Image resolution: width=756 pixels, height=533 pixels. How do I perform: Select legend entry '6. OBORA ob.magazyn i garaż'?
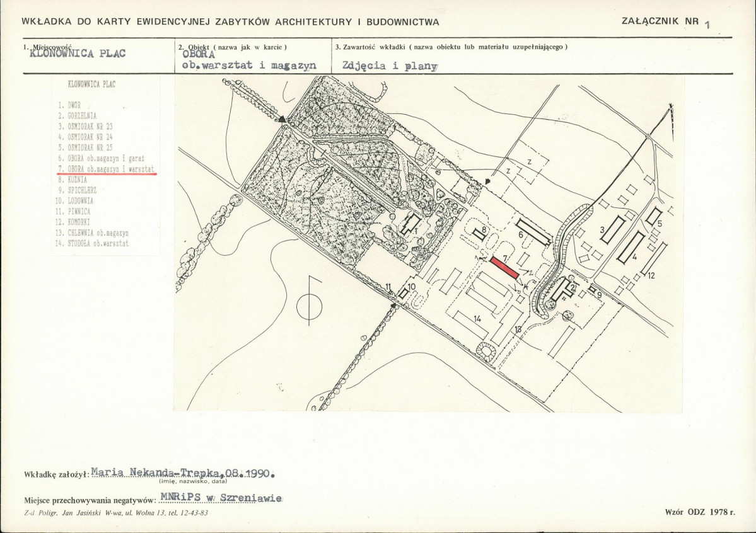click(x=102, y=158)
